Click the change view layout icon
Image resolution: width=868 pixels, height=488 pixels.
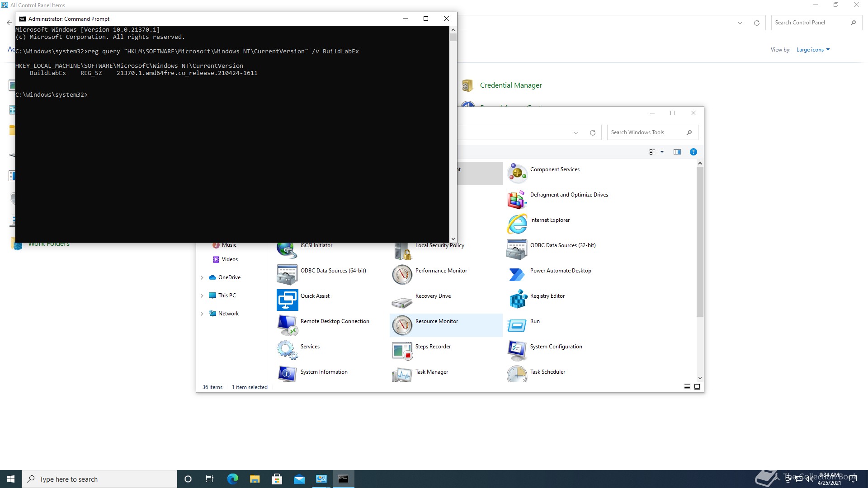pos(652,152)
